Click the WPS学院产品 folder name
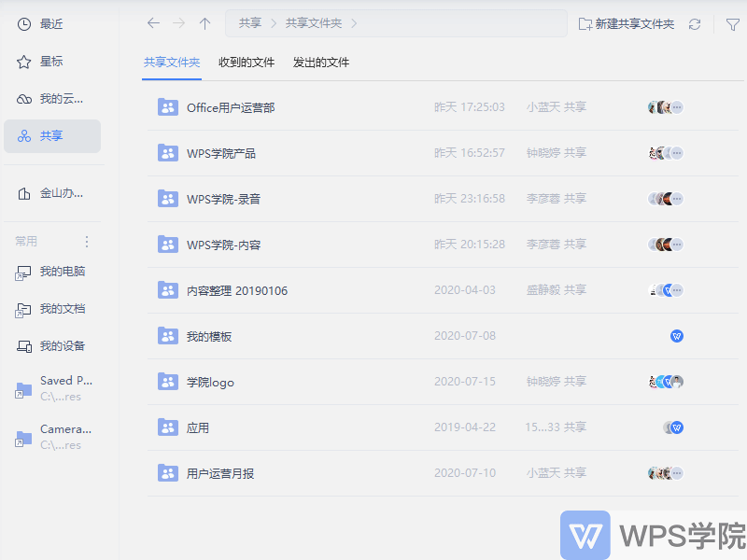 221,154
